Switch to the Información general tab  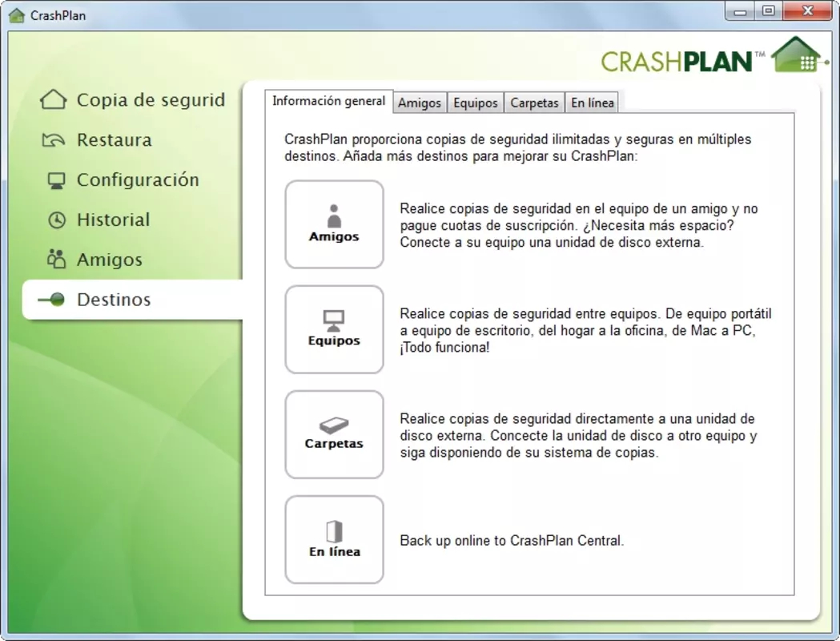tap(329, 101)
